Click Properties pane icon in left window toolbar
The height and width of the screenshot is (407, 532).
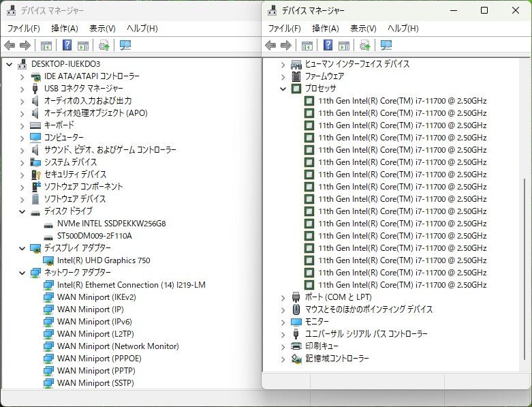coord(83,45)
